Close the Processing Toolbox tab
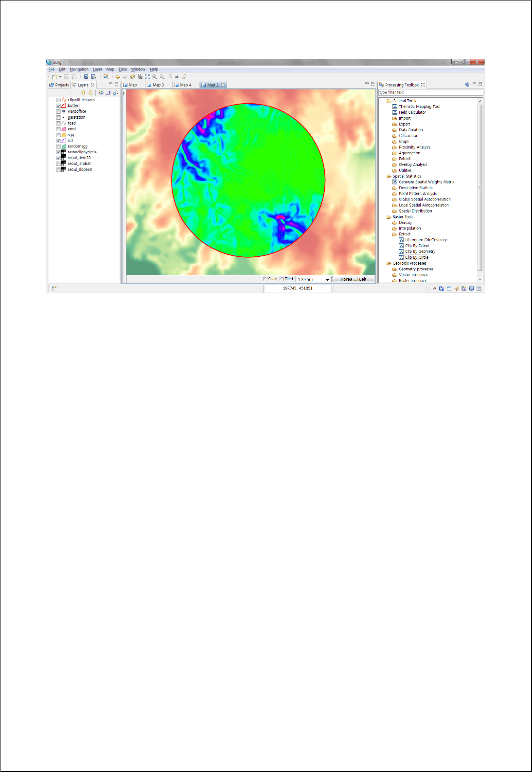This screenshot has width=532, height=772. tap(423, 85)
